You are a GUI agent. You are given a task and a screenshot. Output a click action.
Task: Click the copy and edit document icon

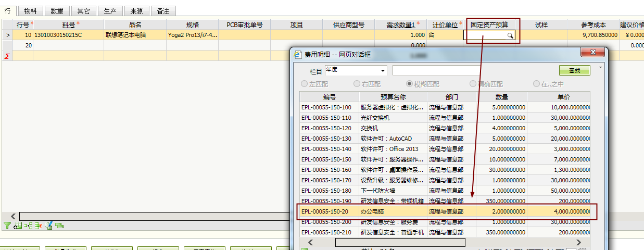point(48,226)
